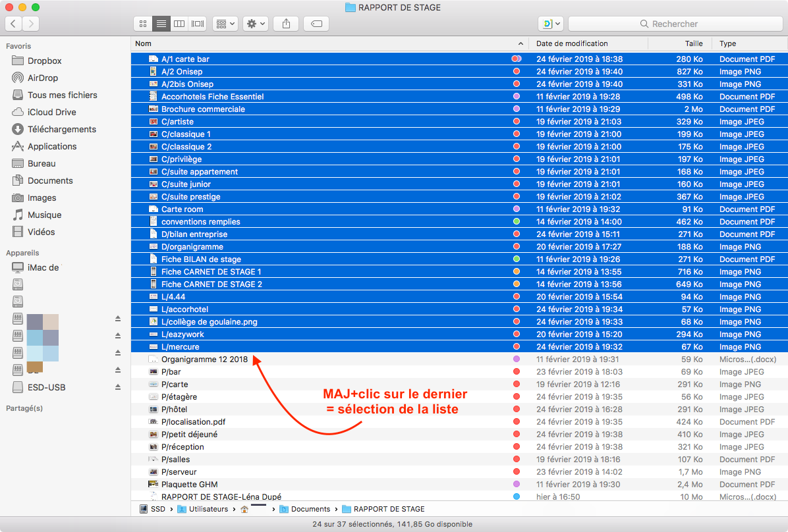Switch to Cover Flow view
Viewport: 788px width, 532px height.
[x=197, y=24]
